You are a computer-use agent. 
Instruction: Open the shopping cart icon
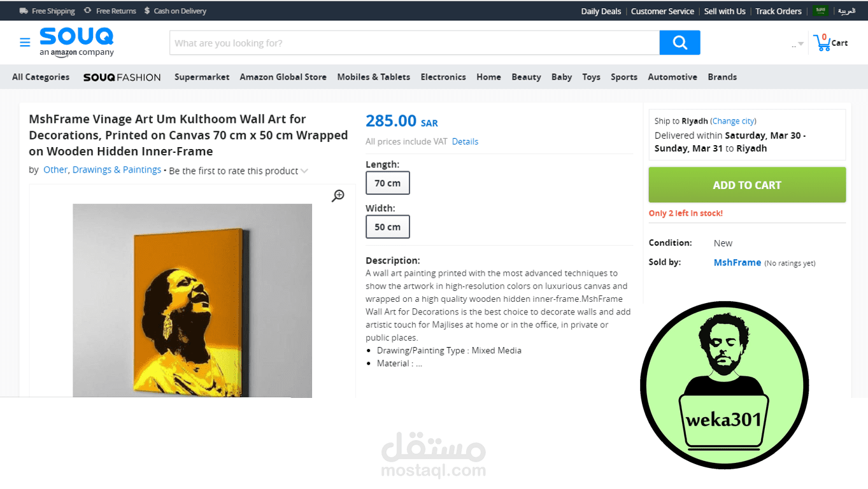point(822,43)
